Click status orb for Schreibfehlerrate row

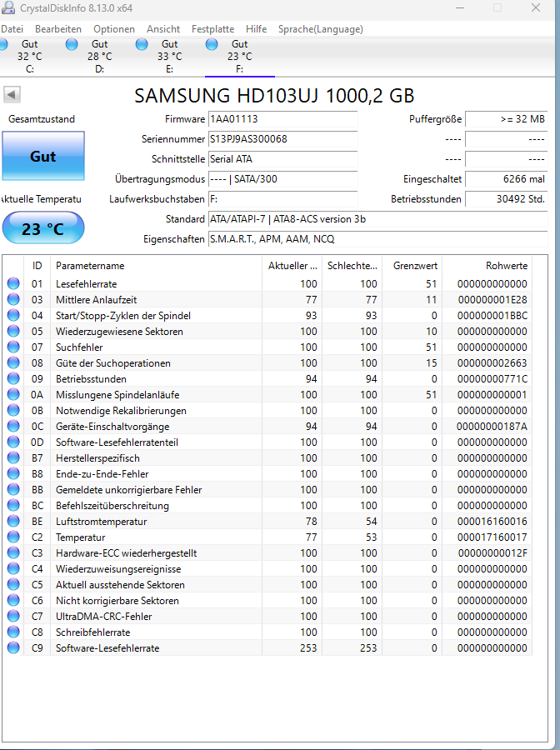(13, 632)
